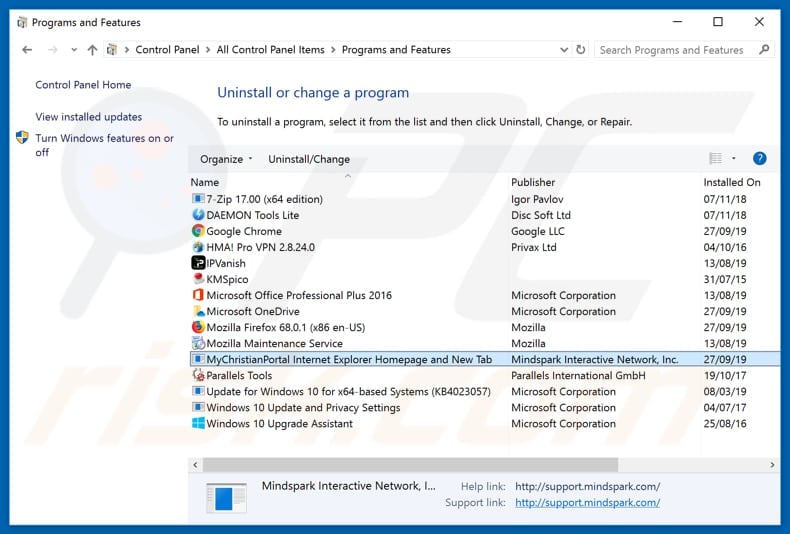Click the Microsoft OneDrive icon
The image size is (790, 534).
(x=198, y=311)
